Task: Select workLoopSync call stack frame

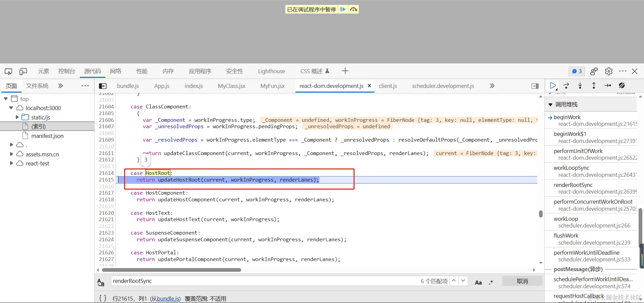Action: (x=591, y=171)
